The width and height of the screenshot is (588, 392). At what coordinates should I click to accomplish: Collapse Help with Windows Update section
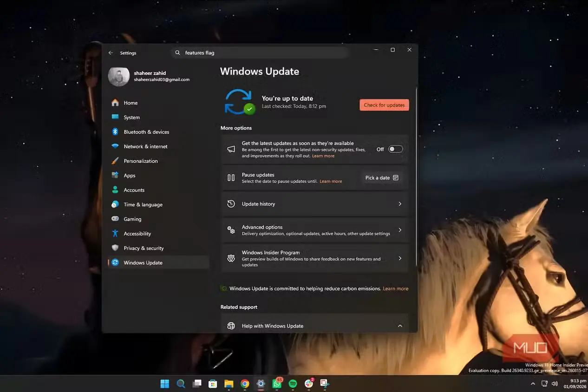(400, 326)
